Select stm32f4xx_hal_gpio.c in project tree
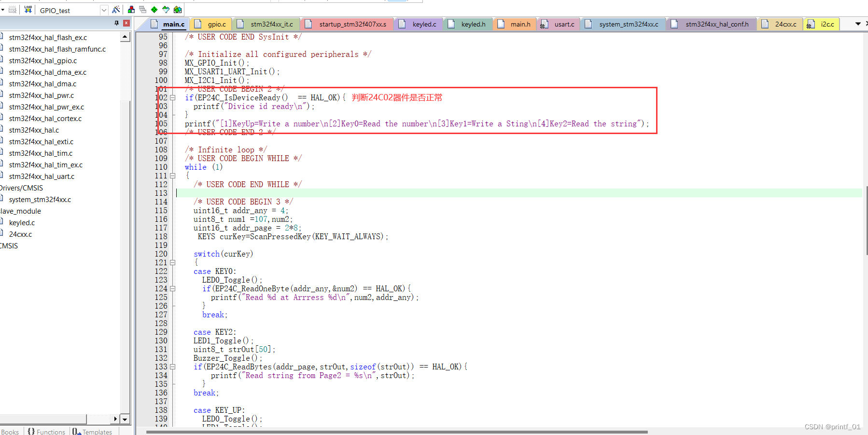This screenshot has width=868, height=435. coord(43,60)
